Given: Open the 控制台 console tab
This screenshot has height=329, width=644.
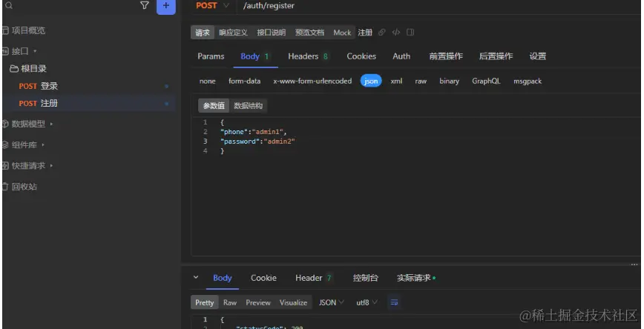Looking at the screenshot, I should coord(365,278).
